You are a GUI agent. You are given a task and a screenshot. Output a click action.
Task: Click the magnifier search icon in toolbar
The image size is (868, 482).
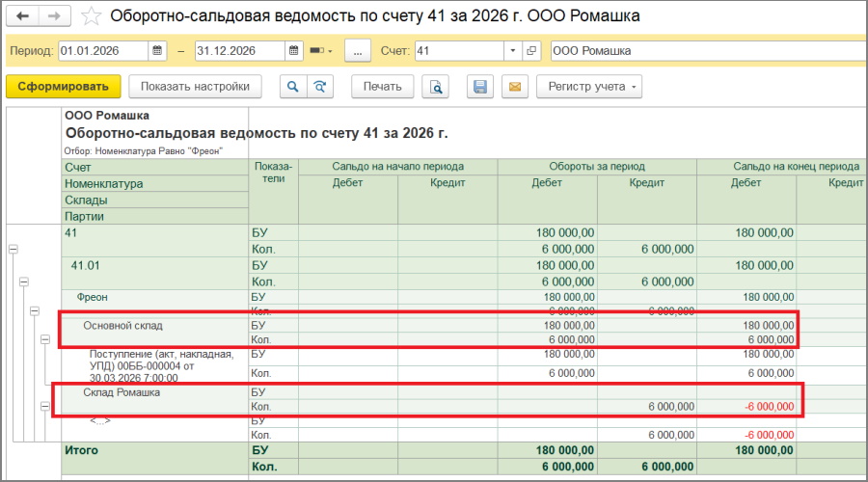293,87
